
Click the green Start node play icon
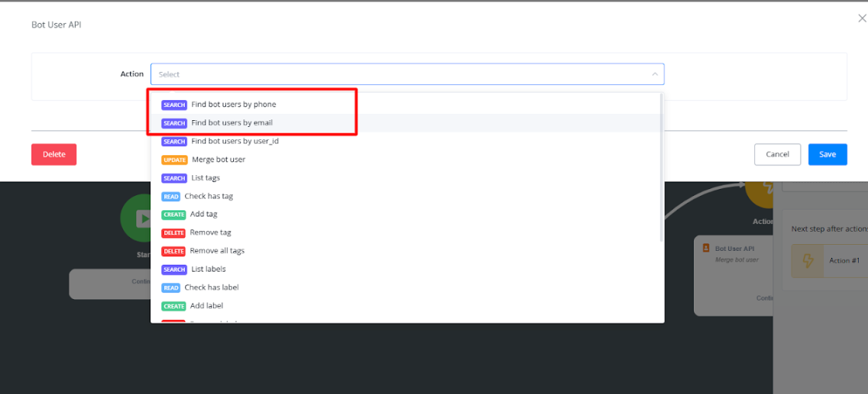pyautogui.click(x=142, y=219)
